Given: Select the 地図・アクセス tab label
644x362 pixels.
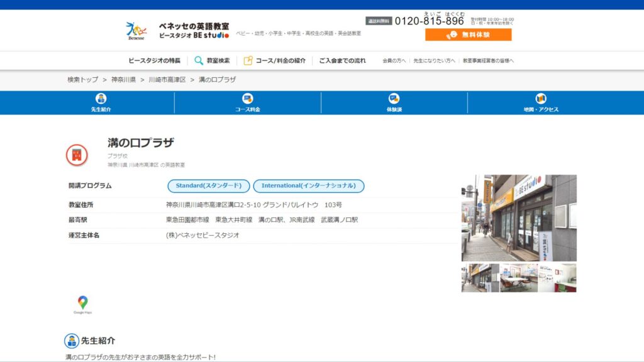Looking at the screenshot, I should point(540,109).
